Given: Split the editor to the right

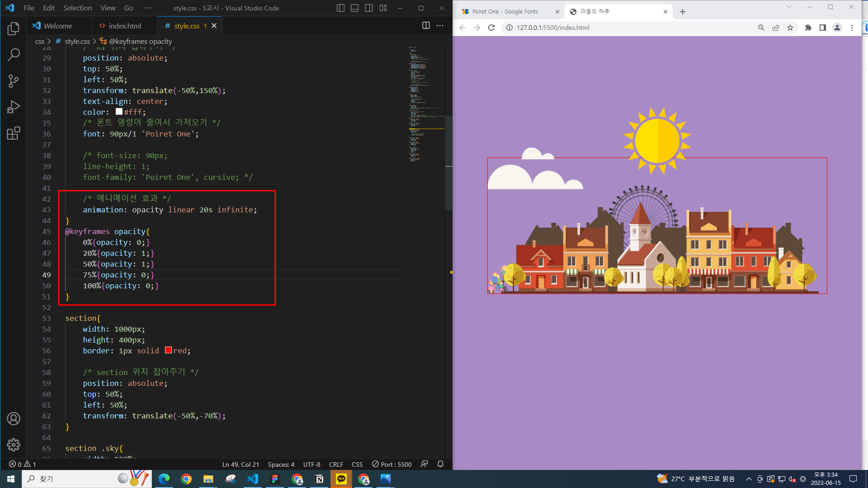Looking at the screenshot, I should (x=426, y=26).
